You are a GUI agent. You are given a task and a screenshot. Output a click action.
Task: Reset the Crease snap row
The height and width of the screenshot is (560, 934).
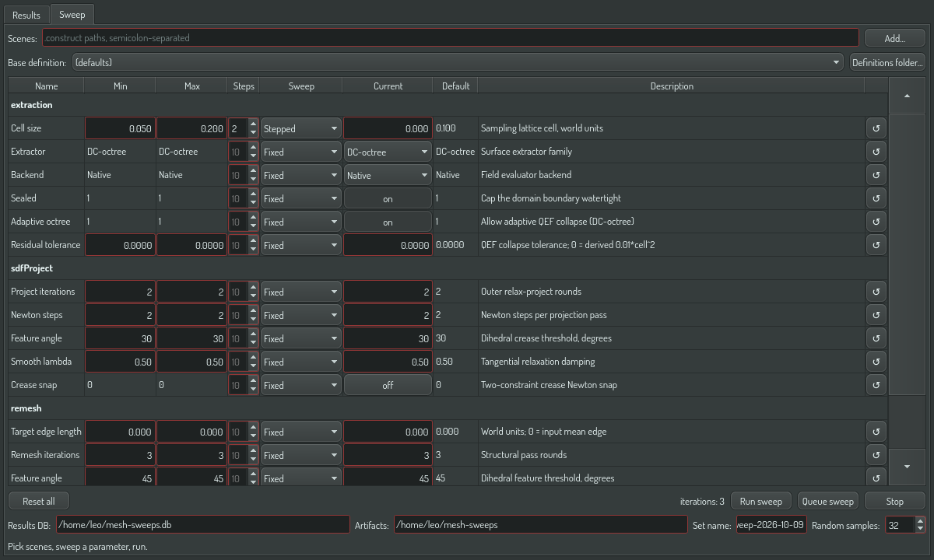876,385
